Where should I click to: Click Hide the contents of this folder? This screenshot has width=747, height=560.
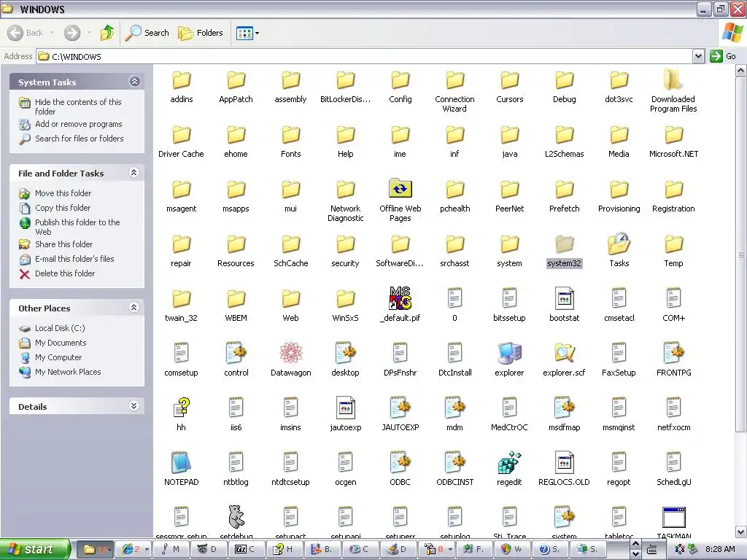pyautogui.click(x=78, y=106)
